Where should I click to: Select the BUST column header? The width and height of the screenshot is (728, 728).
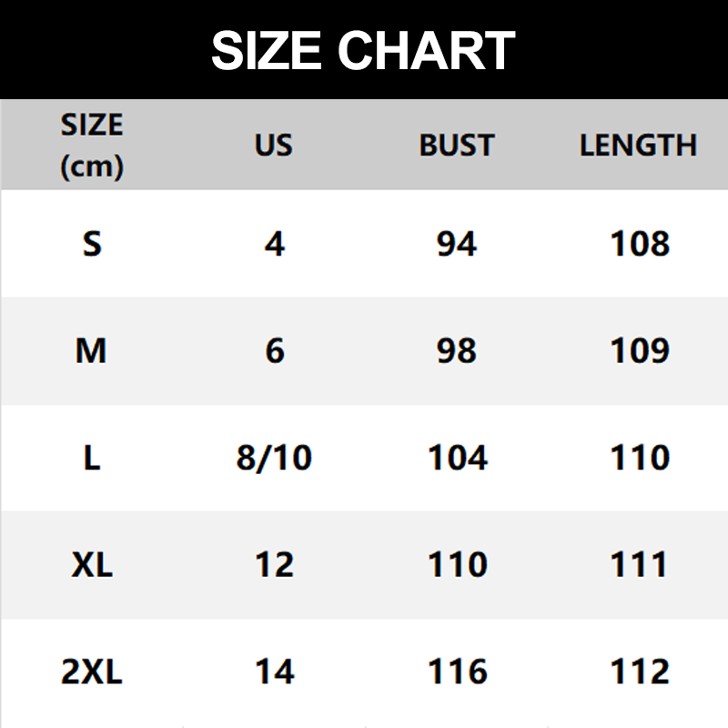coord(456,145)
